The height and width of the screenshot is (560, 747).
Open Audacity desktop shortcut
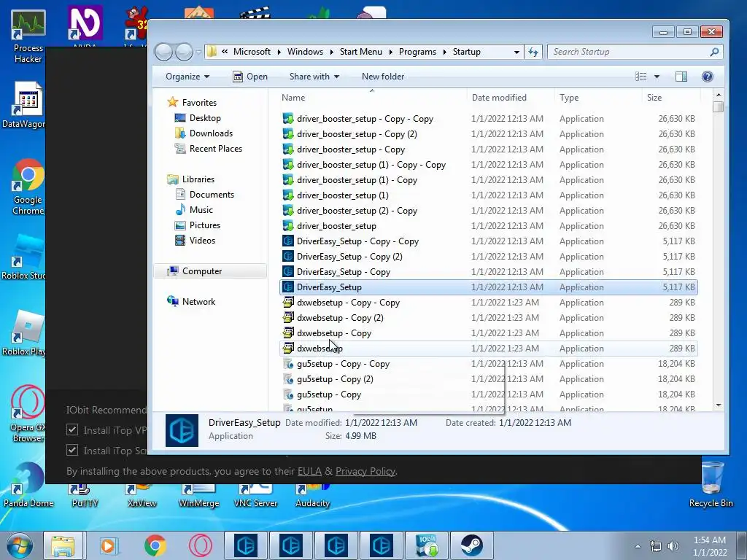tap(312, 495)
